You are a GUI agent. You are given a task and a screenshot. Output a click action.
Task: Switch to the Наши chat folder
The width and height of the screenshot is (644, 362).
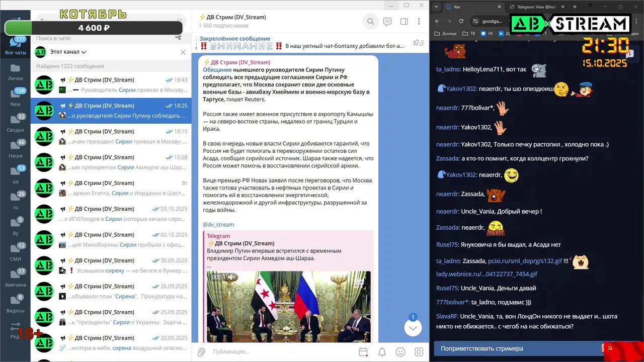click(x=16, y=149)
